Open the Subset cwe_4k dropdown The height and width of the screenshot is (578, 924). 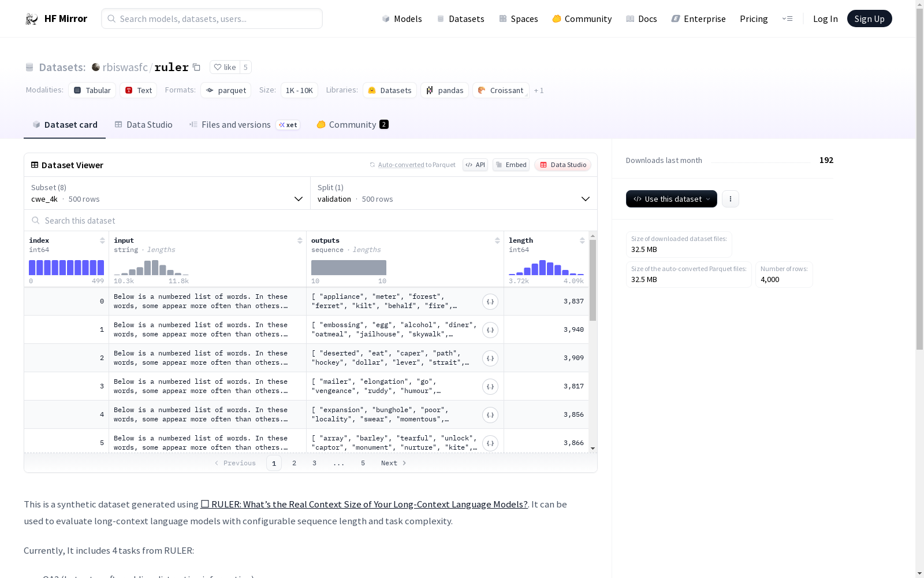click(167, 193)
